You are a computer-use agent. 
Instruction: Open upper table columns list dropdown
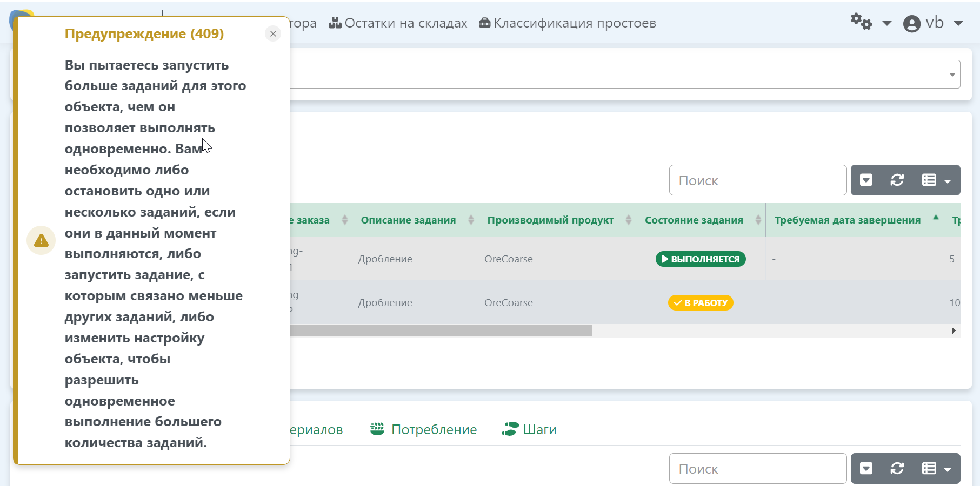tap(936, 180)
